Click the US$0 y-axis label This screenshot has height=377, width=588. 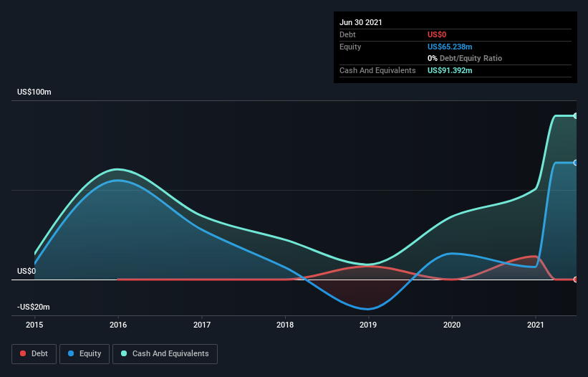(x=26, y=271)
